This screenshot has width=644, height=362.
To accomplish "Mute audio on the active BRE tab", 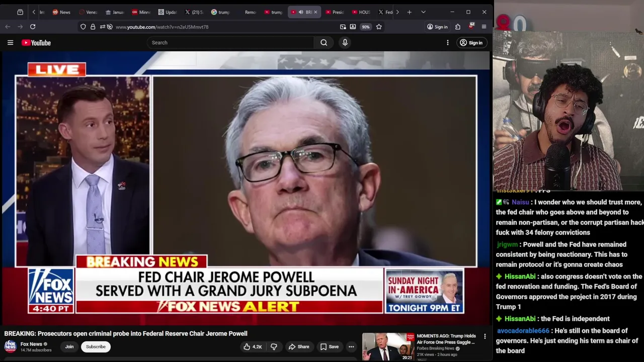I will [301, 12].
